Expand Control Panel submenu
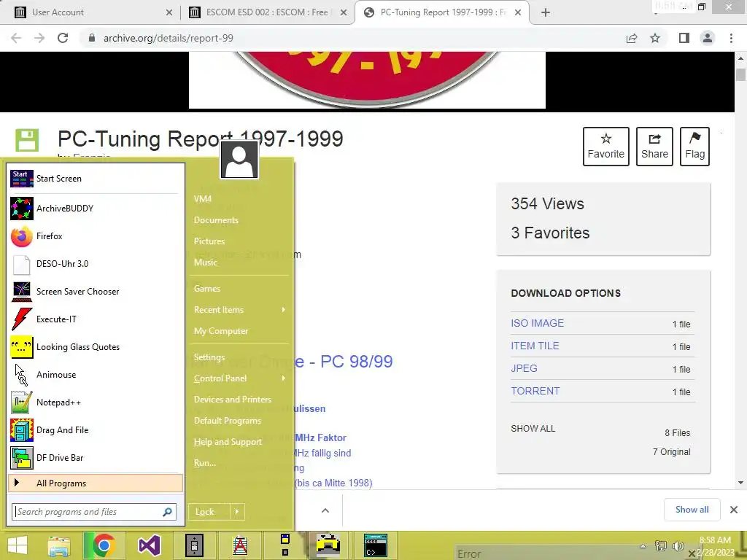 point(239,378)
